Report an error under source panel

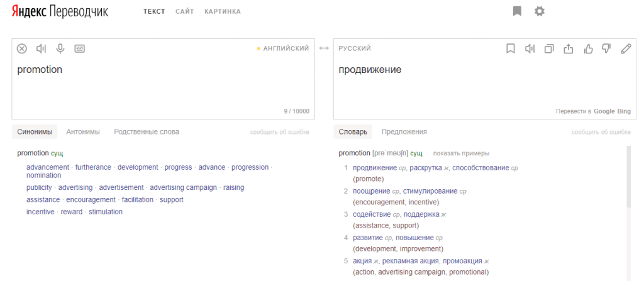pos(280,132)
